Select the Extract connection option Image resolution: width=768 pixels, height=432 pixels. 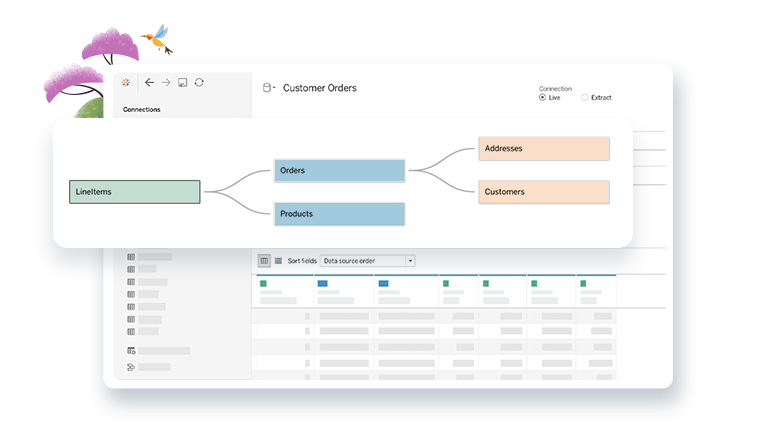click(x=585, y=98)
